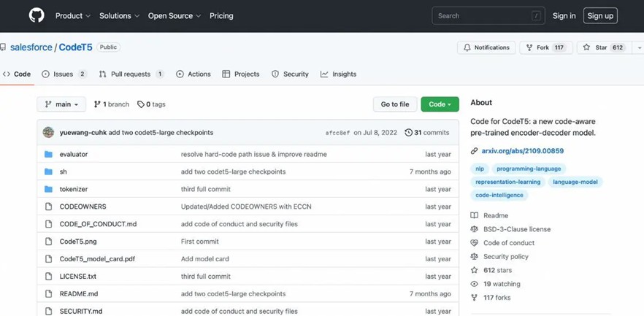Click the yuewang-cuhk avatar

[48, 133]
